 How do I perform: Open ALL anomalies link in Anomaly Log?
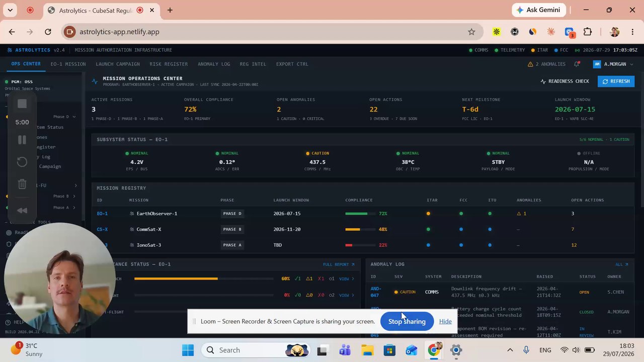pos(622,264)
